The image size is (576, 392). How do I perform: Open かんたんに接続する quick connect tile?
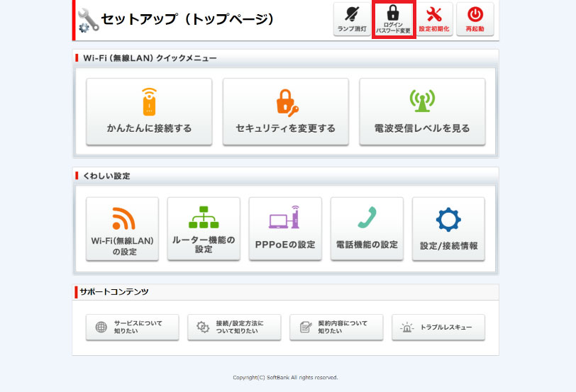tap(149, 111)
